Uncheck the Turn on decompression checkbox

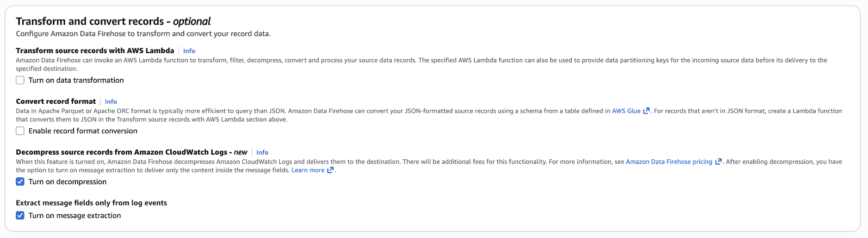pyautogui.click(x=20, y=182)
